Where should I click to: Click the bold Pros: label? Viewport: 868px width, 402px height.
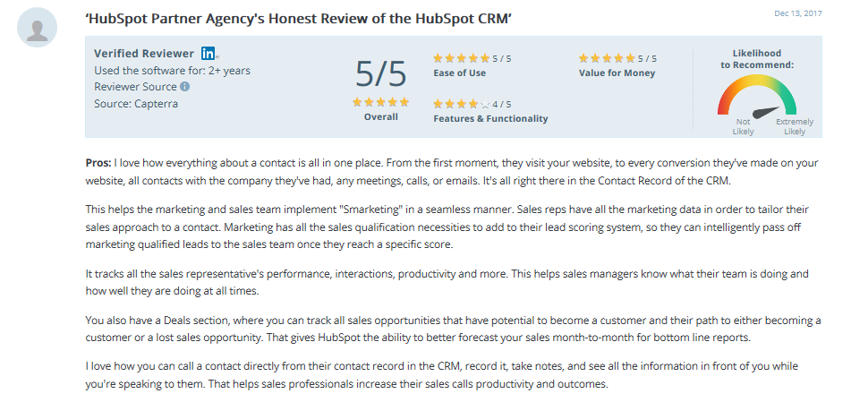coord(98,163)
